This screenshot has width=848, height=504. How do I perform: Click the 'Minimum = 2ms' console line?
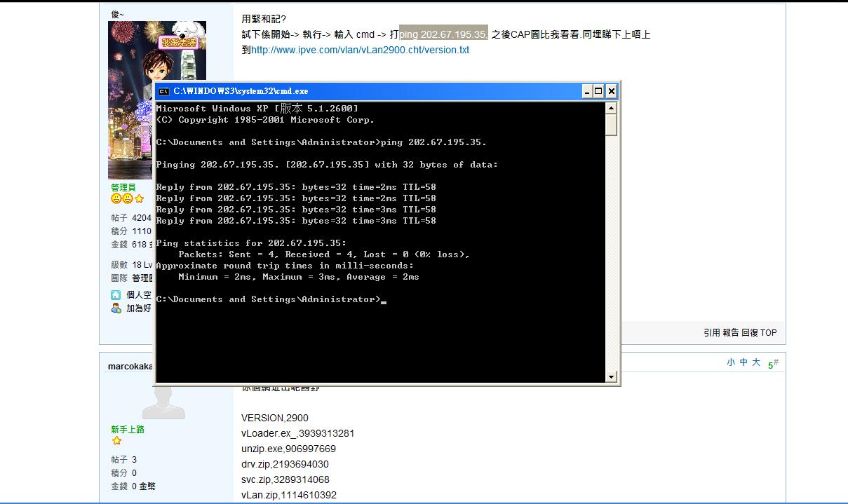[299, 277]
